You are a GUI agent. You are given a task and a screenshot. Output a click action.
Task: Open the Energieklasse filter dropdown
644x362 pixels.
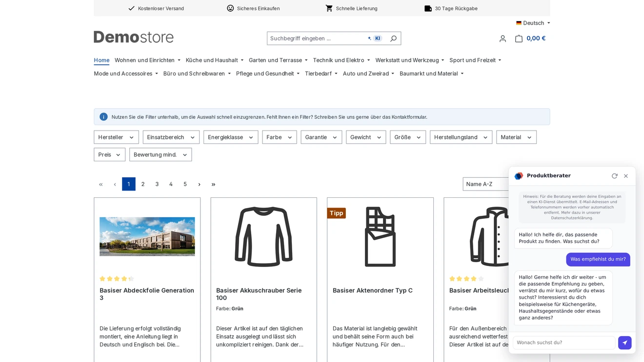tap(231, 137)
